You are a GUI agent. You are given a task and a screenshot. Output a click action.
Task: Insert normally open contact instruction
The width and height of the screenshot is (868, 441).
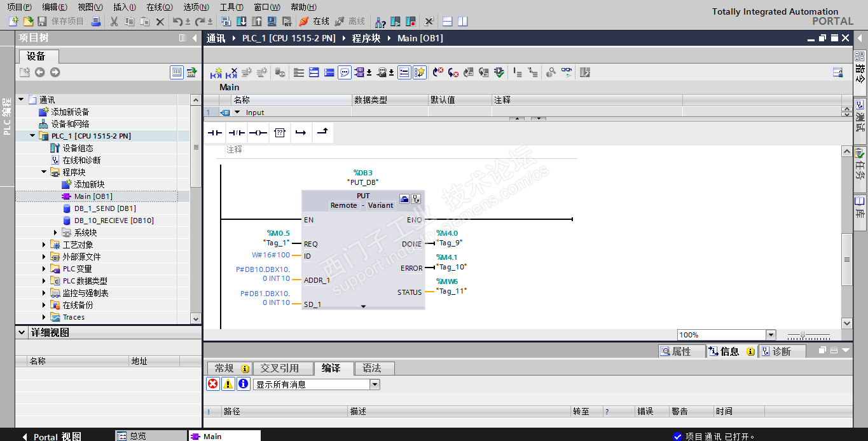(x=216, y=133)
